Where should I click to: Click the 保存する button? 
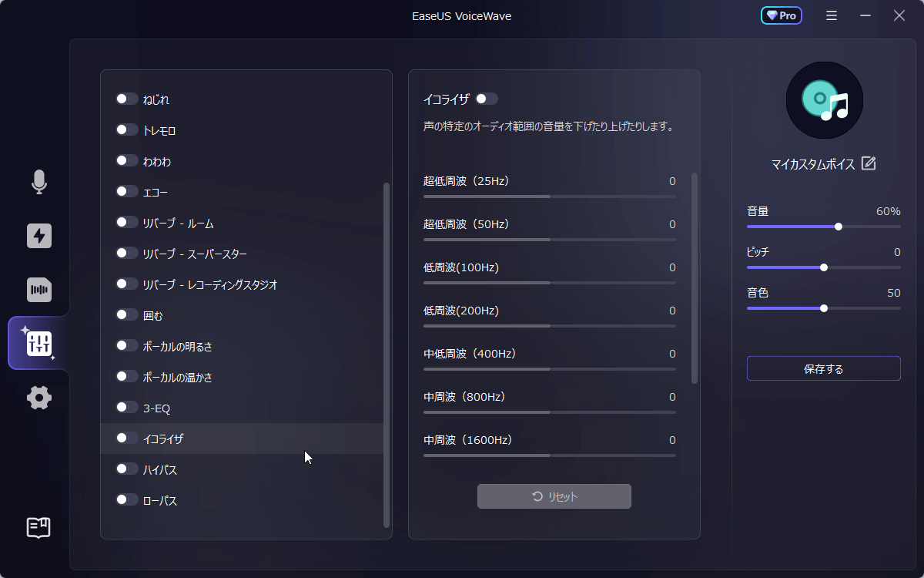click(x=823, y=368)
